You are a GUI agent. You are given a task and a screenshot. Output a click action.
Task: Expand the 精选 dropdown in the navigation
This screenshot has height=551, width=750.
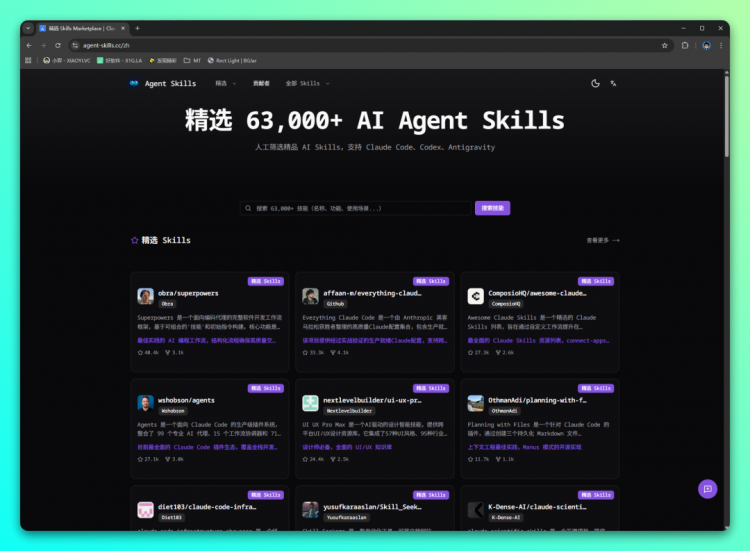coord(226,84)
